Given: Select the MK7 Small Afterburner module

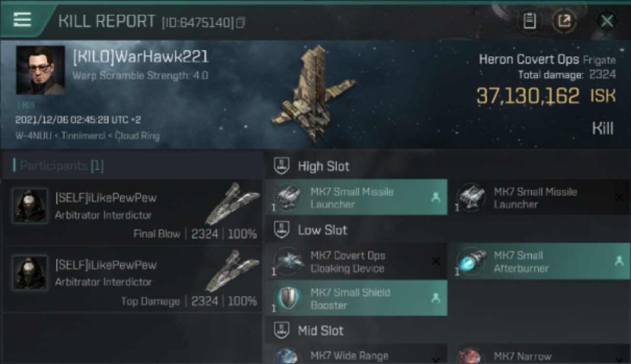Looking at the screenshot, I should (x=539, y=262).
